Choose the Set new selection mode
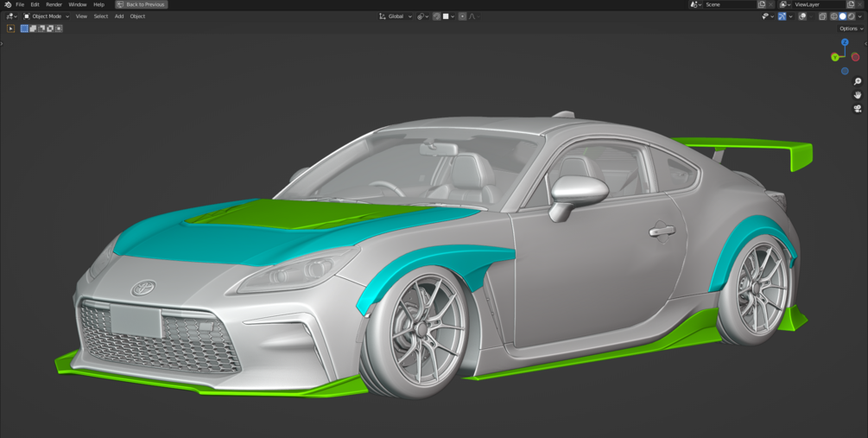 pos(24,29)
